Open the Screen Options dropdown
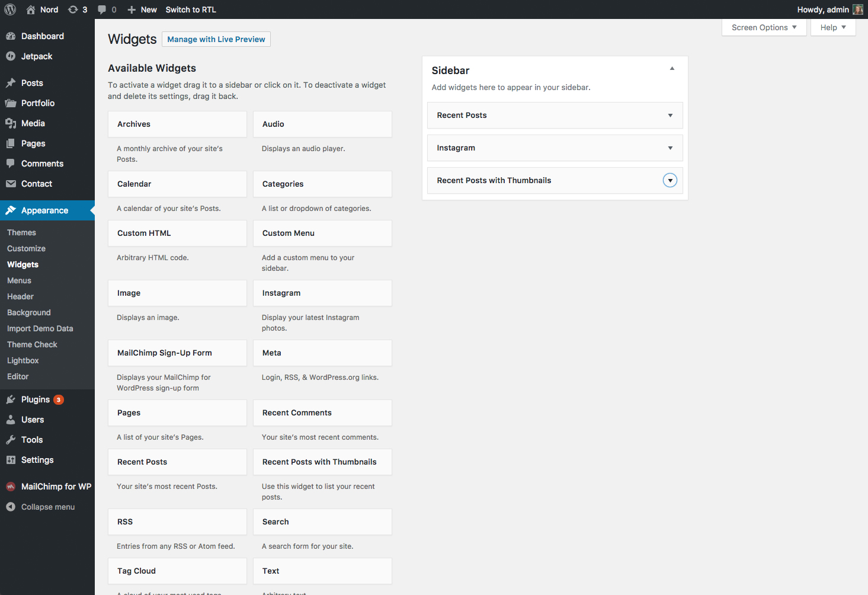Screen dimensions: 868x595 (764, 27)
